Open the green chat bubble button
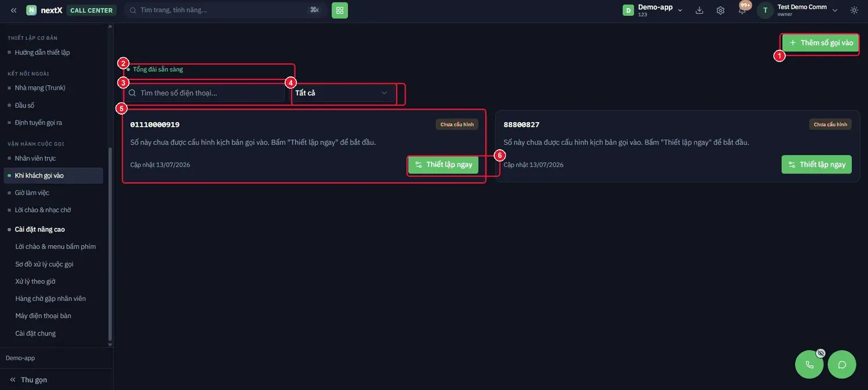The width and height of the screenshot is (868, 390). pos(842,365)
